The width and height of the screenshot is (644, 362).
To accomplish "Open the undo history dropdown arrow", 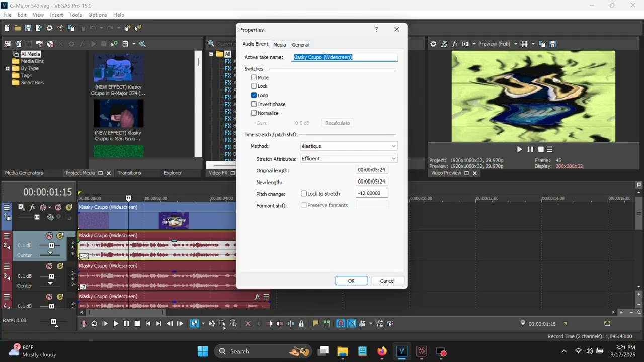I will [x=101, y=28].
